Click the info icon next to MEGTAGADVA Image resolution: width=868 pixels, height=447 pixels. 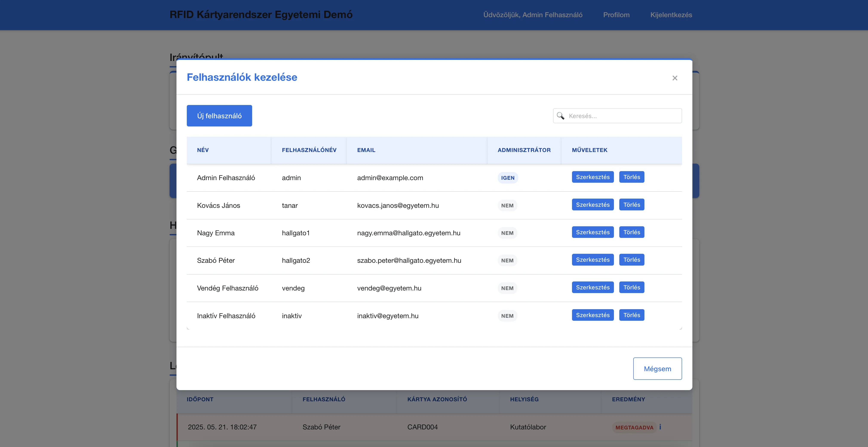(660, 427)
